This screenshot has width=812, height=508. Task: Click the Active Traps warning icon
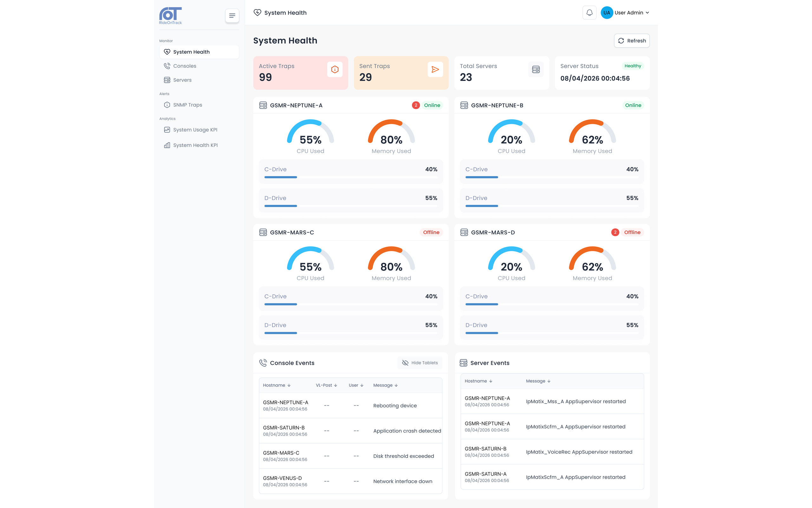pos(335,70)
